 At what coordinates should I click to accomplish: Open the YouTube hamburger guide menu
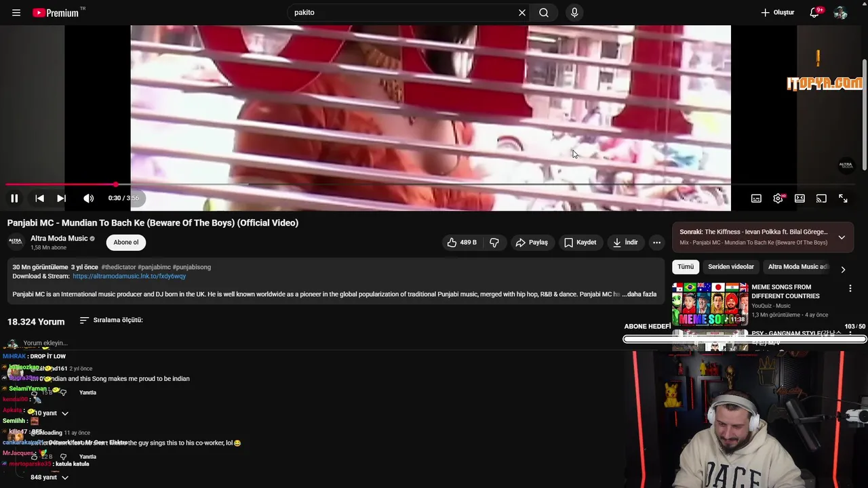point(16,12)
